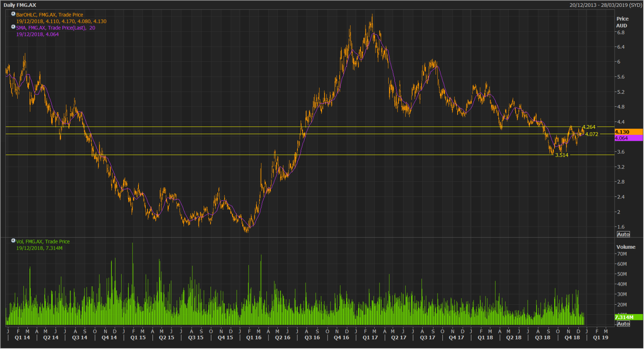Click the volume value 19/12/2018, 7.314M line

(39, 248)
